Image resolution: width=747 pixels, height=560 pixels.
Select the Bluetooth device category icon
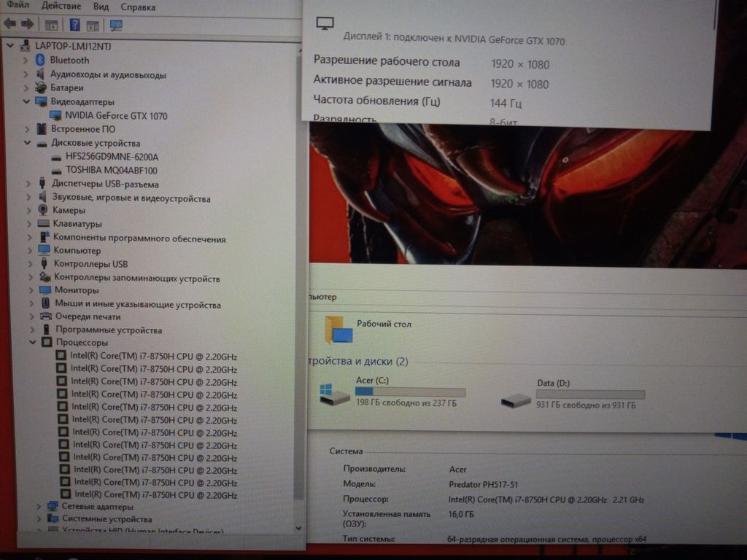point(40,61)
